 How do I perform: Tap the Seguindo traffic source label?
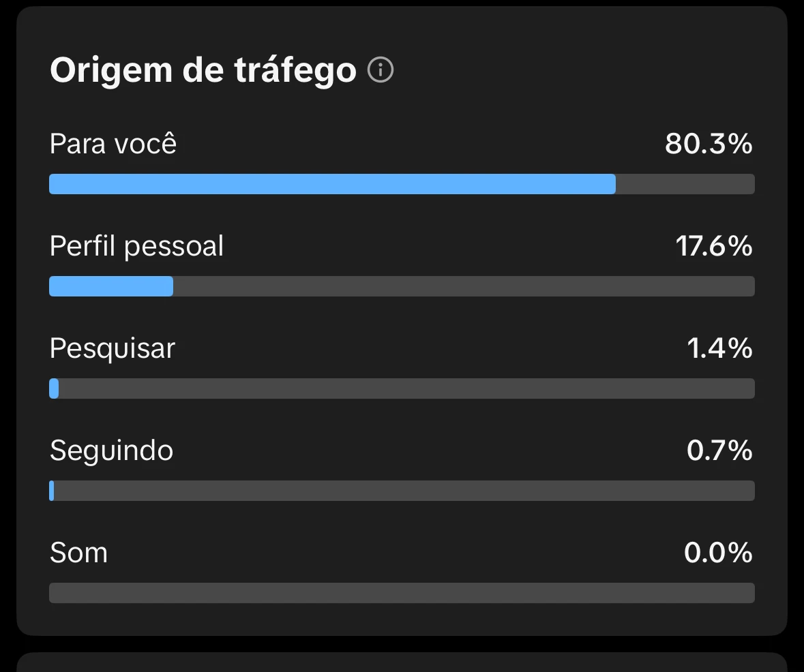pos(111,450)
